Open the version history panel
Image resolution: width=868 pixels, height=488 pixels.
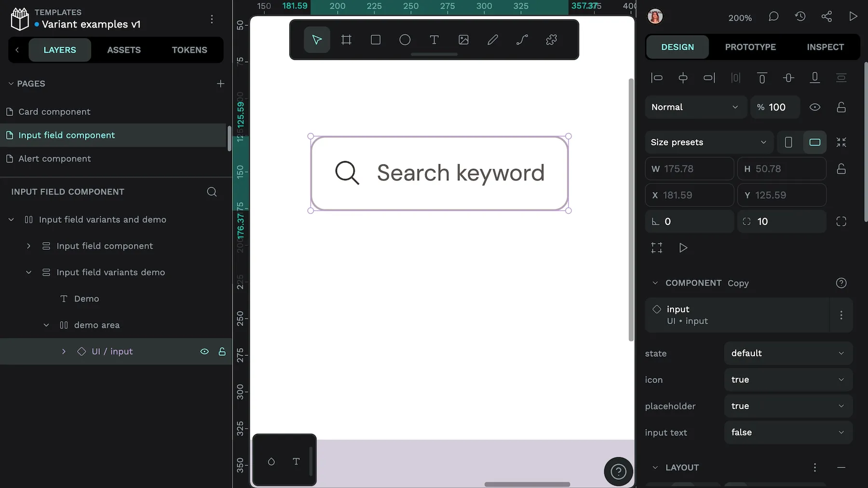click(800, 16)
